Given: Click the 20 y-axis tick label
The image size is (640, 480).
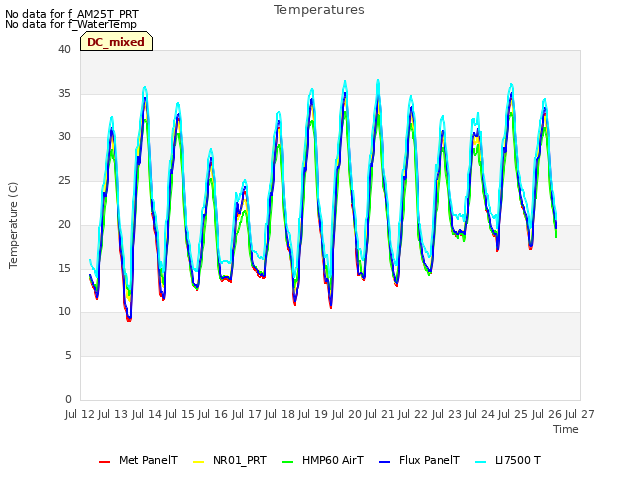Looking at the screenshot, I should pyautogui.click(x=64, y=224).
